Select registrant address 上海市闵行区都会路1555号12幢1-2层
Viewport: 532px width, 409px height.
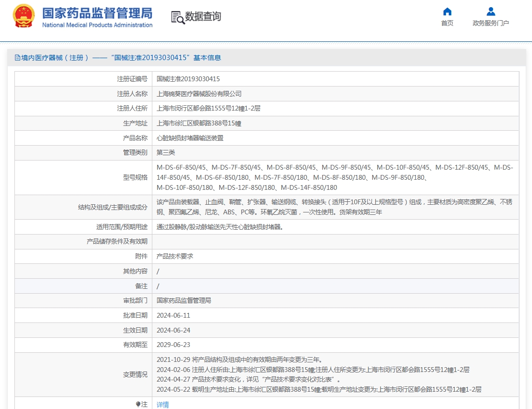click(x=208, y=108)
